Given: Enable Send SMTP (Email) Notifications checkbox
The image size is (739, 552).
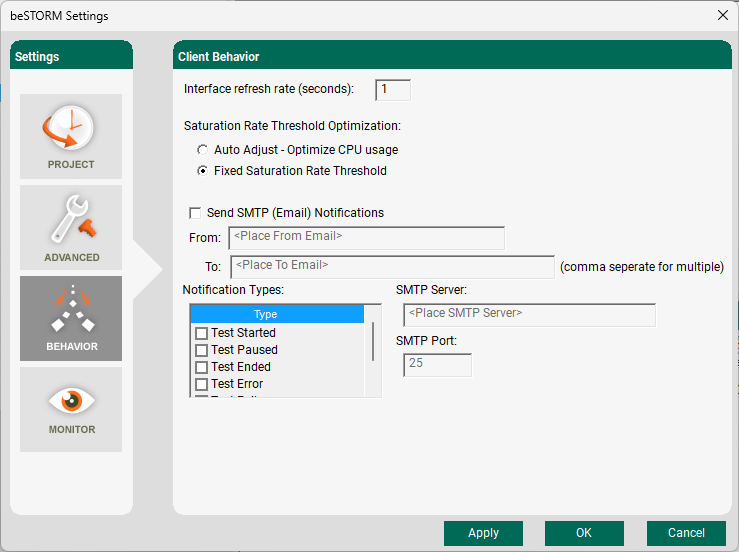Looking at the screenshot, I should click(195, 213).
